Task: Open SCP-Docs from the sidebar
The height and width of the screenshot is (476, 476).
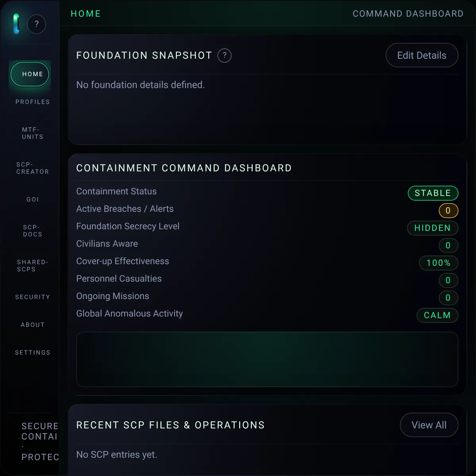Action: tap(33, 231)
